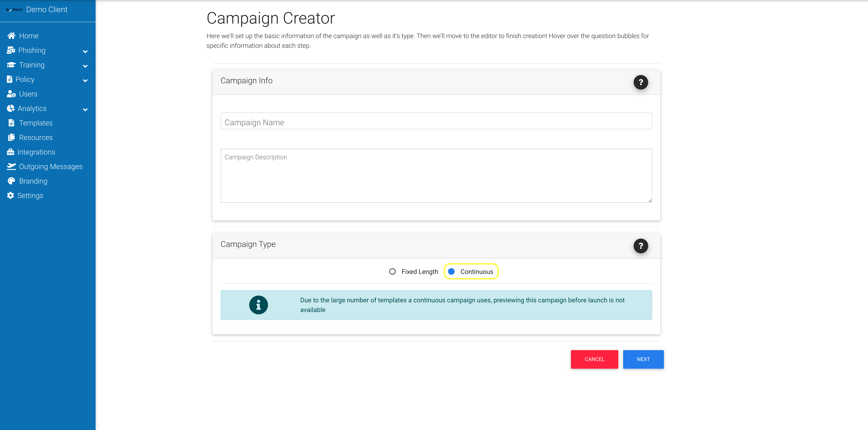Expand the Analytics menu chevron
Screen dimensions: 868x430
point(85,110)
